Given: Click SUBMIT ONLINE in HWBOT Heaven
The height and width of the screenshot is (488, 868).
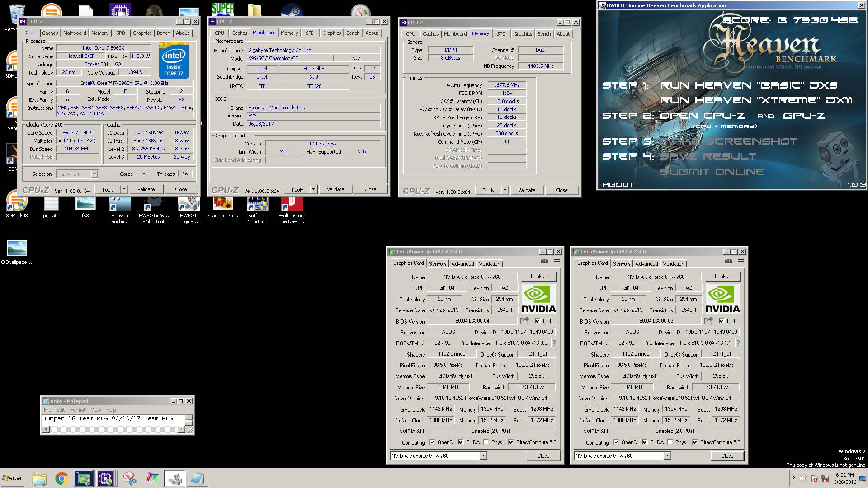Looking at the screenshot, I should tap(712, 172).
